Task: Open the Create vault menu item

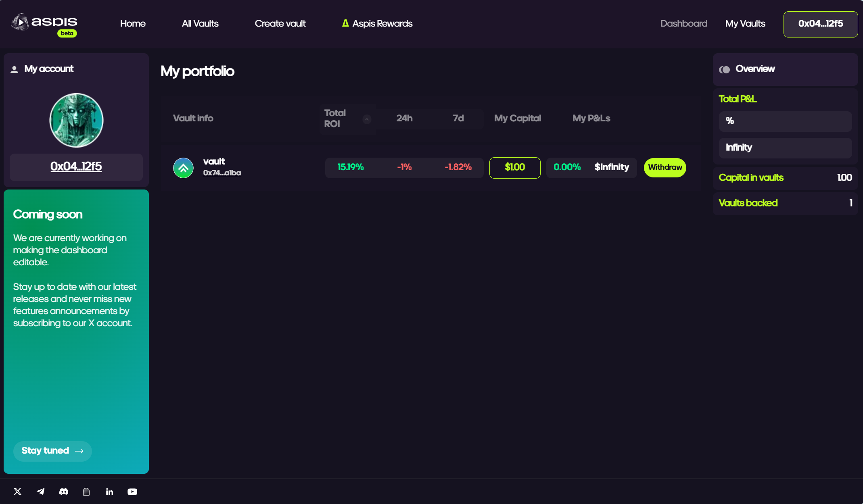Action: pyautogui.click(x=280, y=23)
